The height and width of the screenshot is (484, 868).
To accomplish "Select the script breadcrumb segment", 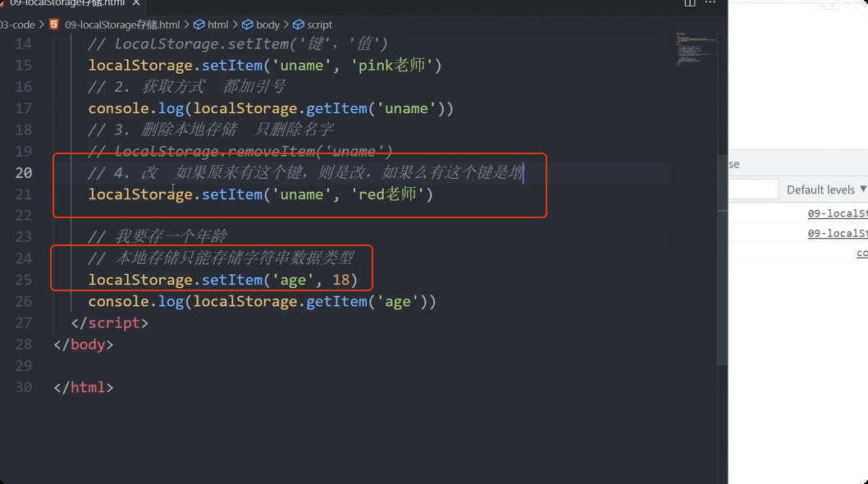I will (x=319, y=25).
